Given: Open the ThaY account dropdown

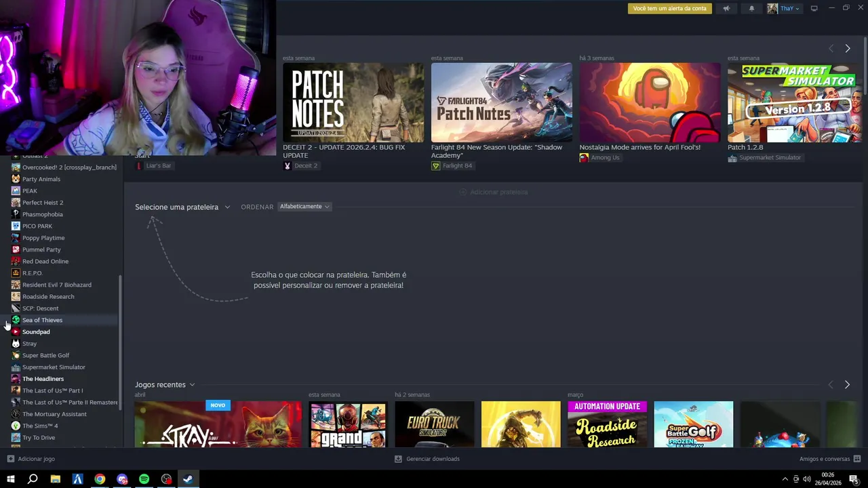Looking at the screenshot, I should coord(789,9).
